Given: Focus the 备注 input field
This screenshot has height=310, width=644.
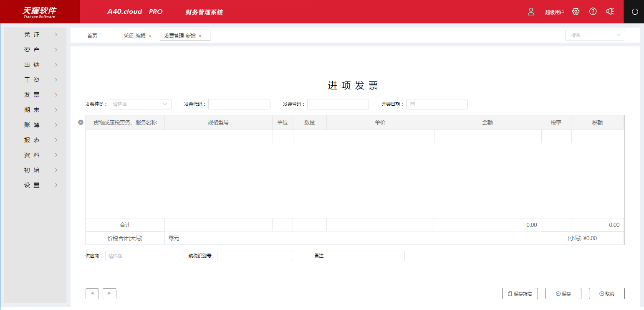Looking at the screenshot, I should tap(367, 256).
